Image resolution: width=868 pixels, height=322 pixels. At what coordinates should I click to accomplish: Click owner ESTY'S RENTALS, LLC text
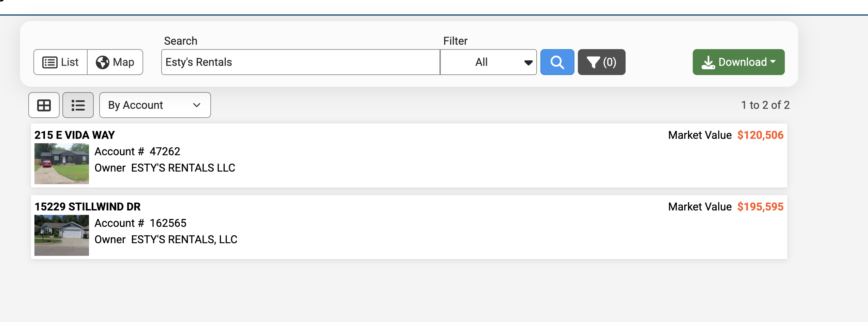pos(184,239)
